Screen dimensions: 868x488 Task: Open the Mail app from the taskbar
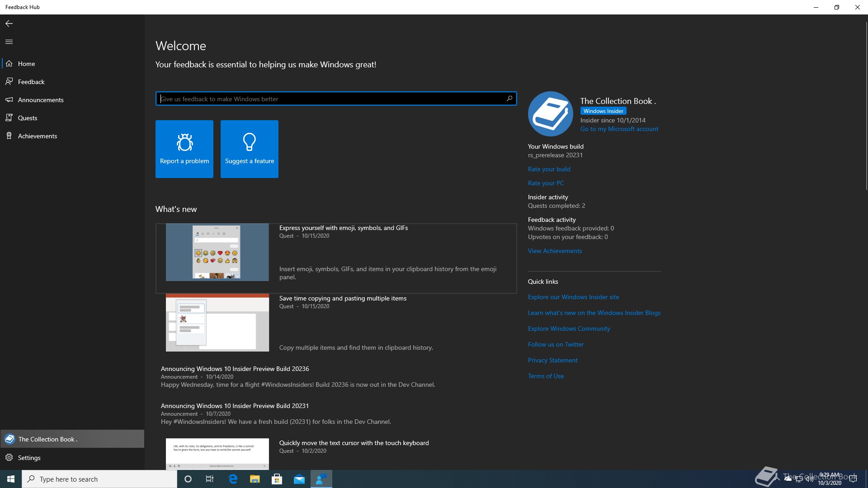(x=299, y=479)
